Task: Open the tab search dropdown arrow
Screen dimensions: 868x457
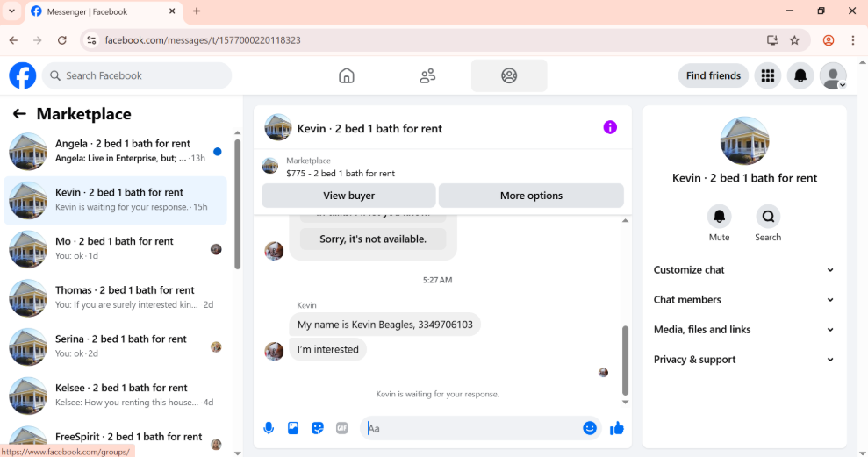Action: [11, 11]
